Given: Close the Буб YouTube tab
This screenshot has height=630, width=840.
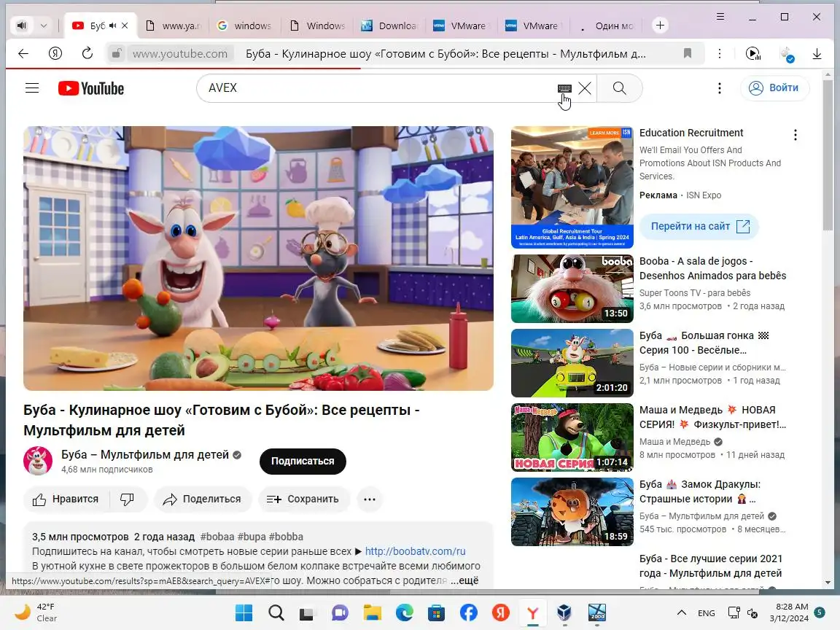Looking at the screenshot, I should (x=125, y=26).
